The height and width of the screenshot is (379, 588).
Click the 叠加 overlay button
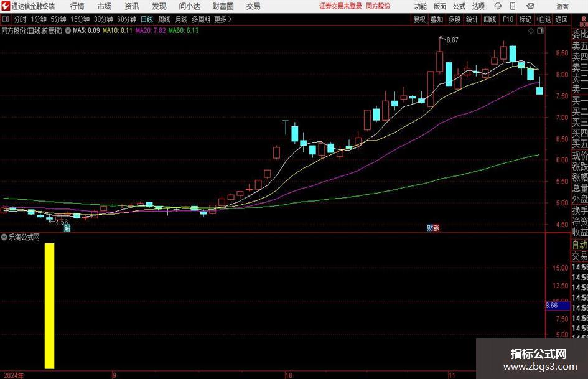(437, 19)
